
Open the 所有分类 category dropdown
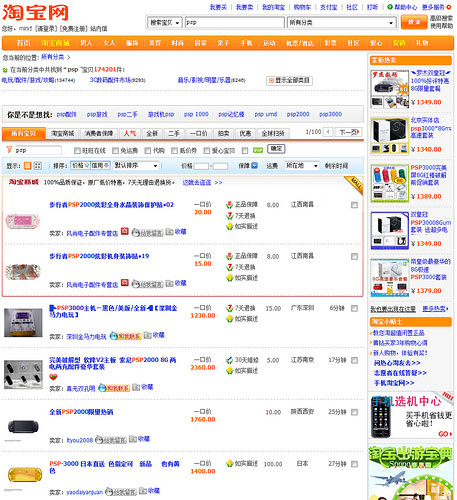coord(341,23)
